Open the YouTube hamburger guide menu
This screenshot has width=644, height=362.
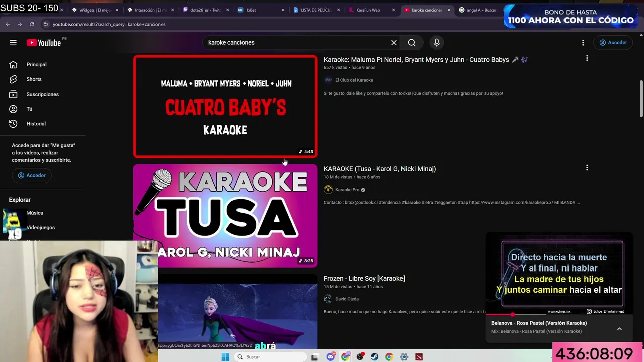(x=13, y=43)
